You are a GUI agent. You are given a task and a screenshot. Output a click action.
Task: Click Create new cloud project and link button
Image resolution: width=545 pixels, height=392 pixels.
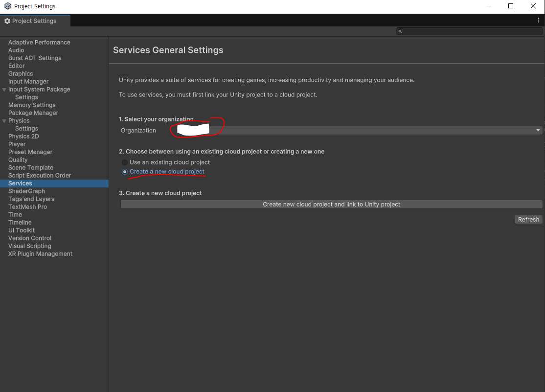tap(331, 205)
